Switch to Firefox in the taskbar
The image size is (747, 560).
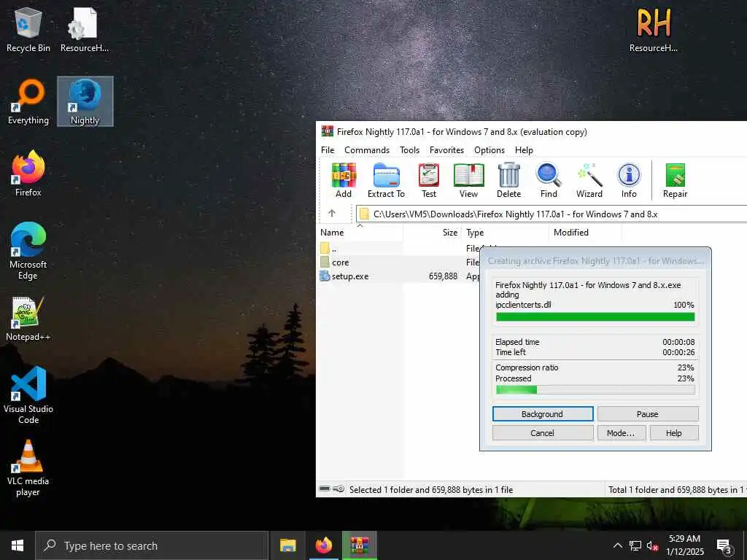pyautogui.click(x=323, y=545)
